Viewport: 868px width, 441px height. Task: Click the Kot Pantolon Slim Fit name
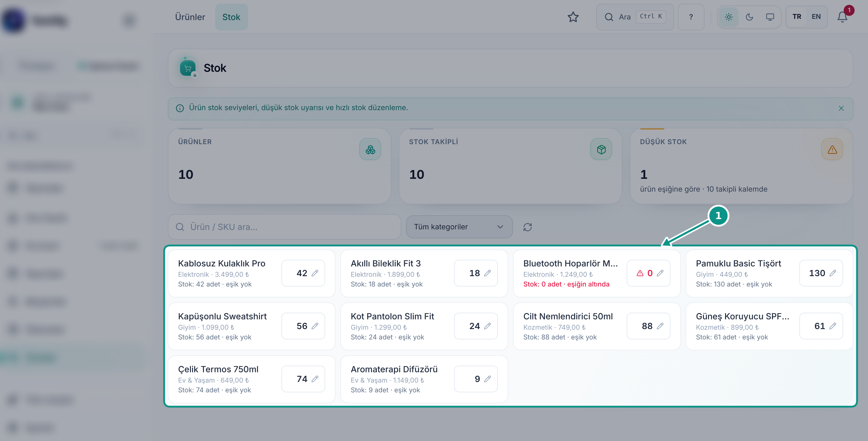pos(392,316)
